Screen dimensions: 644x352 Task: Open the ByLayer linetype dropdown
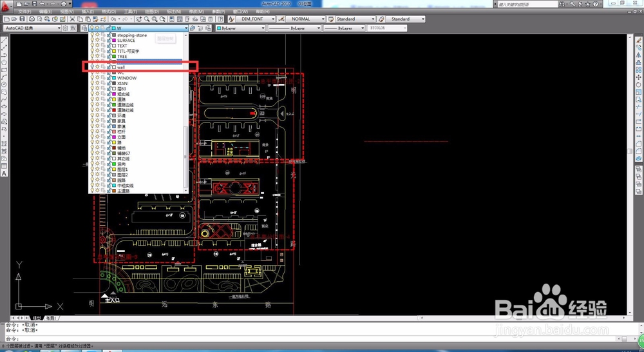point(318,28)
